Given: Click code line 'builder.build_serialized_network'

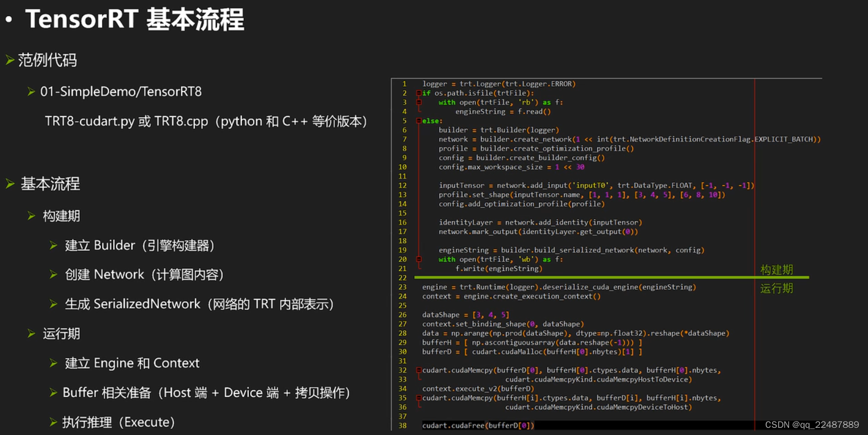Looking at the screenshot, I should [571, 250].
